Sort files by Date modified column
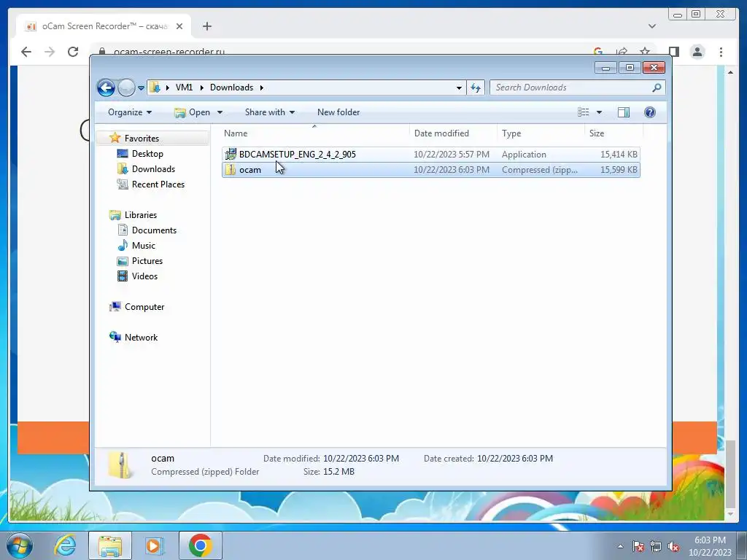This screenshot has width=747, height=560. (452, 133)
